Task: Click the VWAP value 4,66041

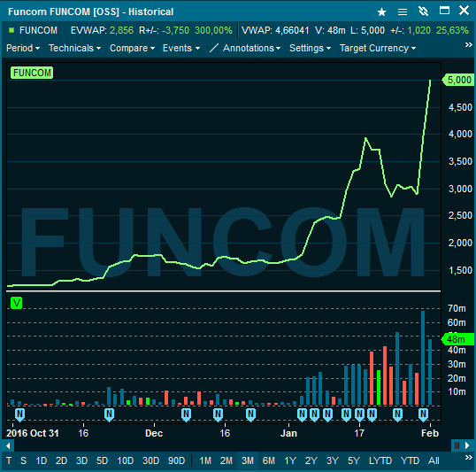Action: click(292, 30)
